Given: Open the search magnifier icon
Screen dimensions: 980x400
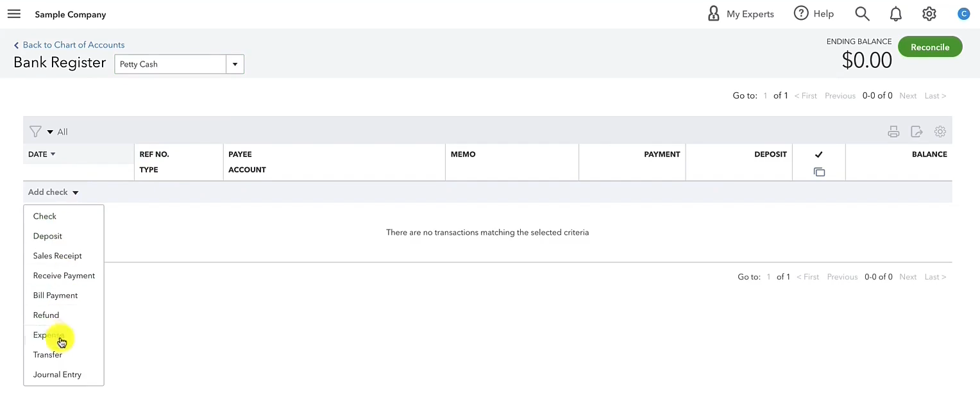Looking at the screenshot, I should click(x=862, y=13).
